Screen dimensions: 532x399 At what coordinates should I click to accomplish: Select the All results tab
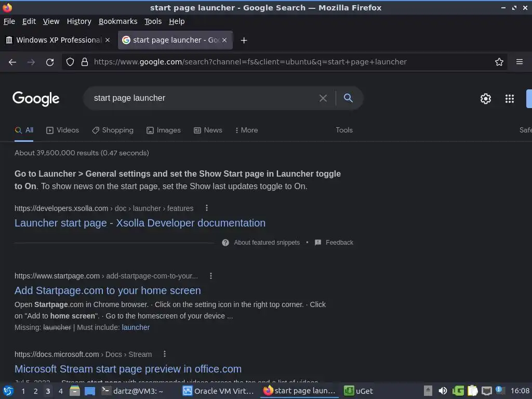pyautogui.click(x=24, y=130)
